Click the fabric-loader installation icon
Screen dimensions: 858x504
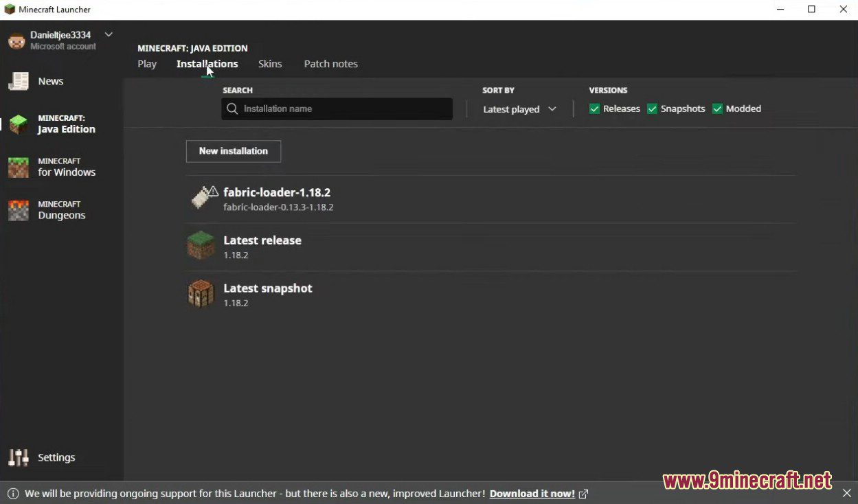click(x=203, y=198)
